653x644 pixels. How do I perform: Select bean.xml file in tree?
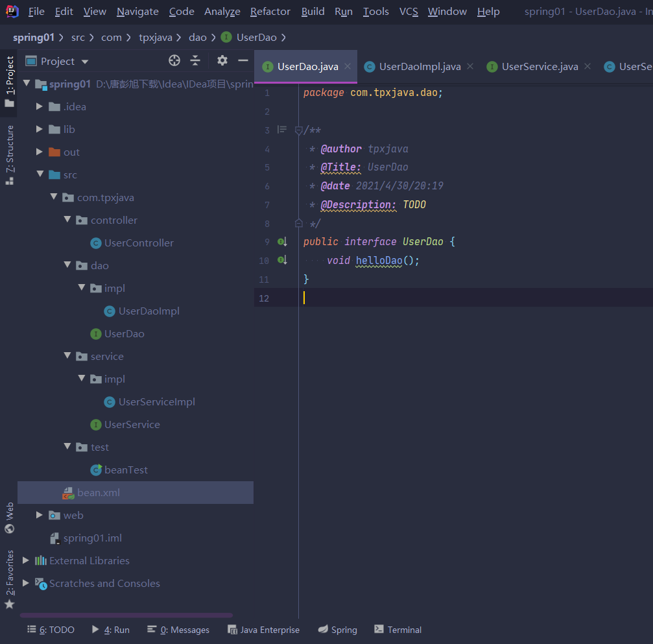pyautogui.click(x=136, y=493)
